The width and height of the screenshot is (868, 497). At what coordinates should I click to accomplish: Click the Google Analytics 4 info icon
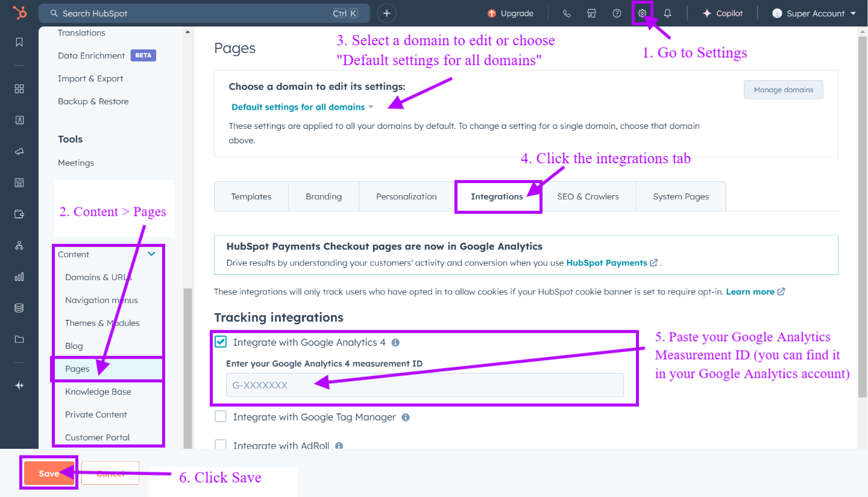click(395, 343)
